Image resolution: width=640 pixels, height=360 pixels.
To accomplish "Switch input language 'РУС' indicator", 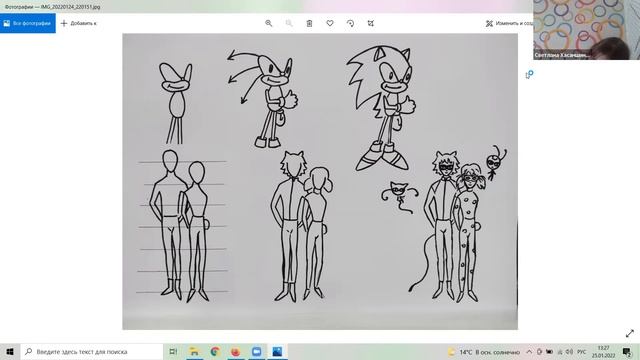I will pos(582,352).
